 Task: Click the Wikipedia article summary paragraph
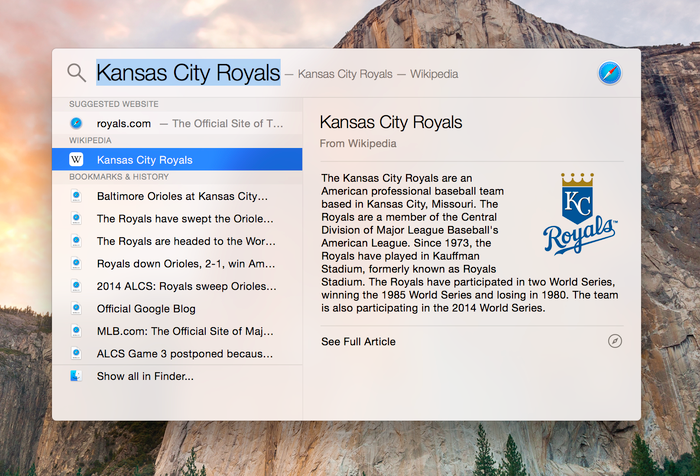[x=470, y=243]
